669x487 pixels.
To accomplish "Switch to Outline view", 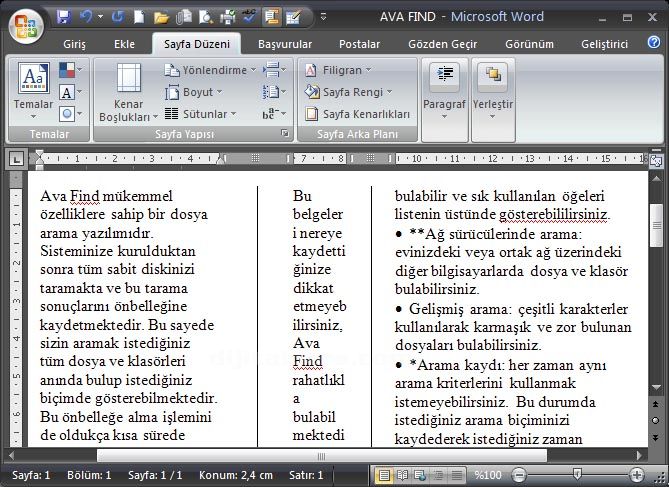I will 438,475.
